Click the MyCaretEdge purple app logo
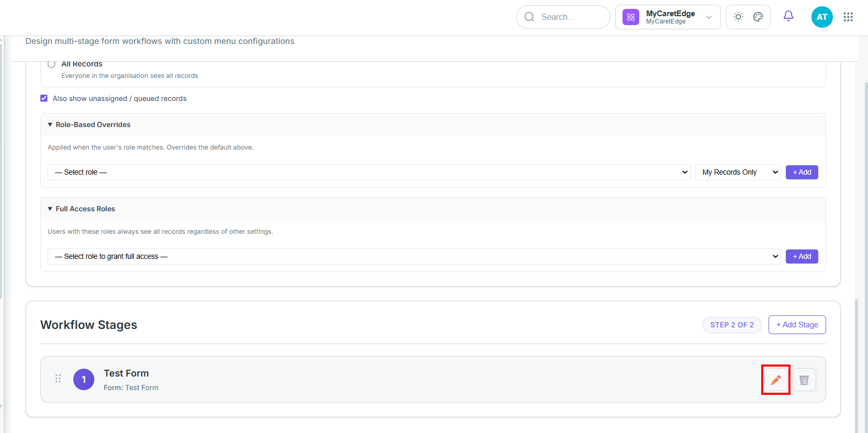The width and height of the screenshot is (868, 433). (631, 17)
